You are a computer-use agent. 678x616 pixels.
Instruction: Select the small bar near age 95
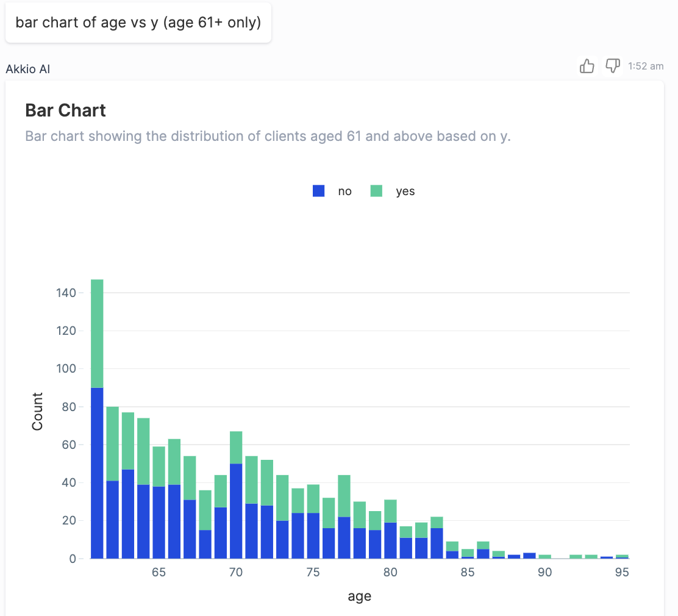coord(621,556)
